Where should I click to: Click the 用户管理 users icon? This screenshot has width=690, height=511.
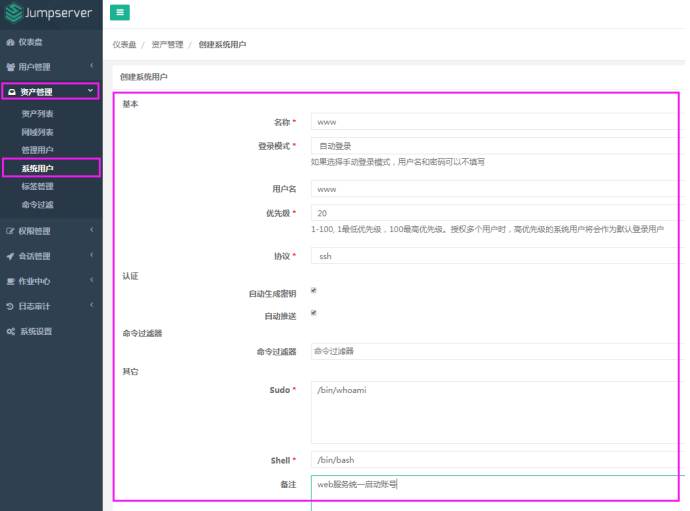(11, 67)
